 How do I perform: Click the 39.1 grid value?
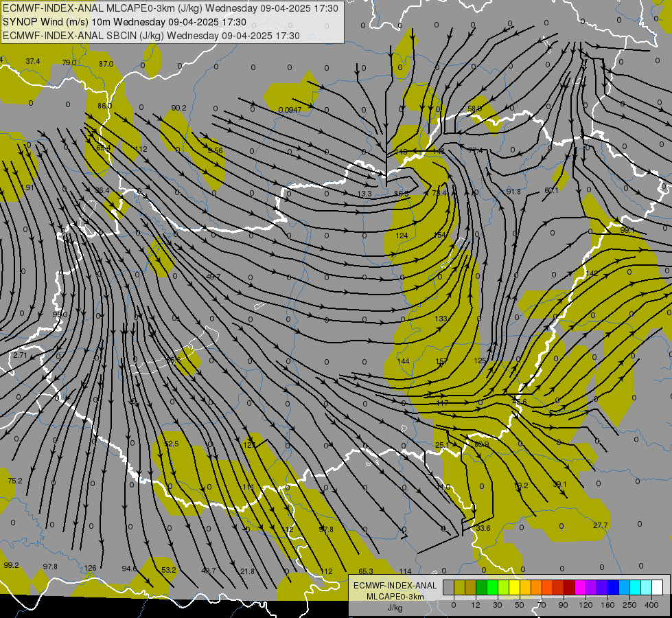(559, 484)
